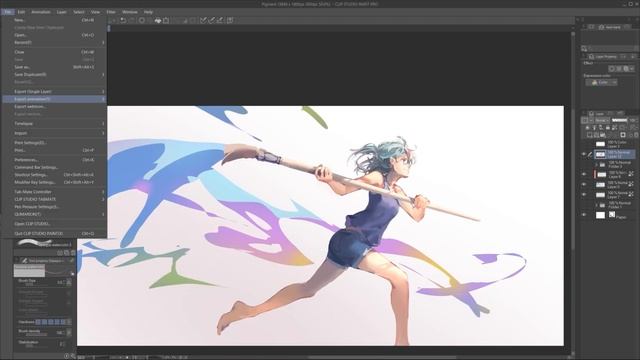Click the delete sub tool trash icon

[x=73, y=253]
